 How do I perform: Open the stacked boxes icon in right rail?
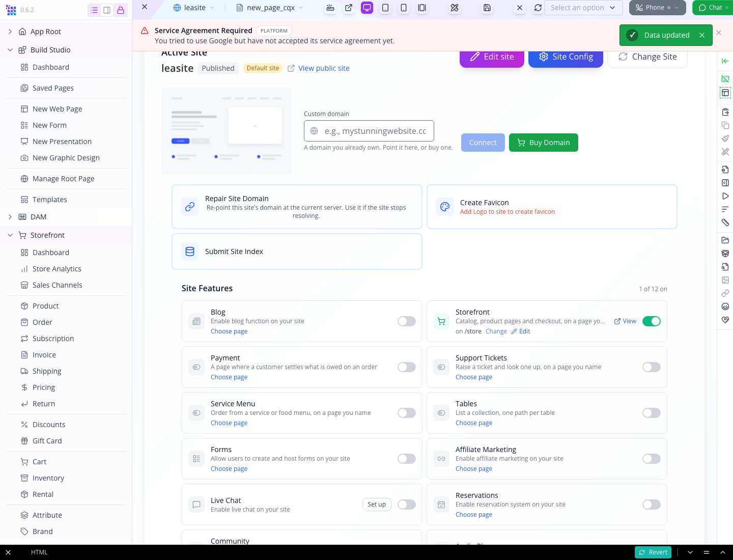725,254
